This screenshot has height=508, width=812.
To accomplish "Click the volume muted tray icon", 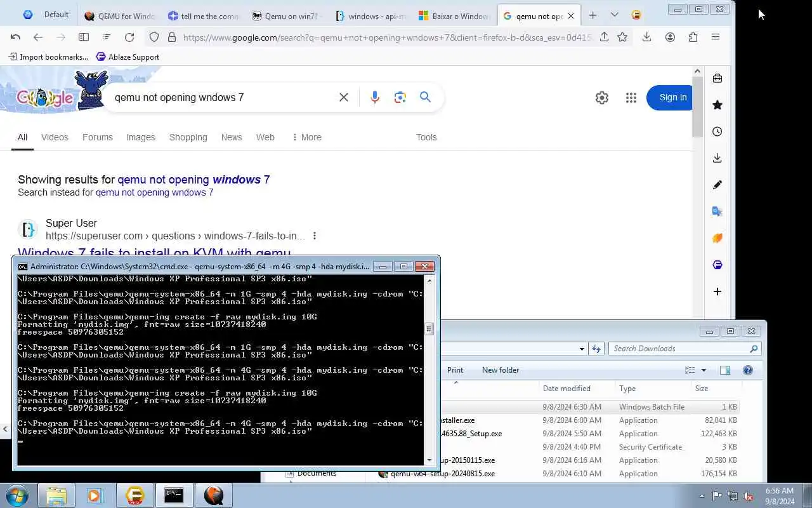I will [748, 496].
